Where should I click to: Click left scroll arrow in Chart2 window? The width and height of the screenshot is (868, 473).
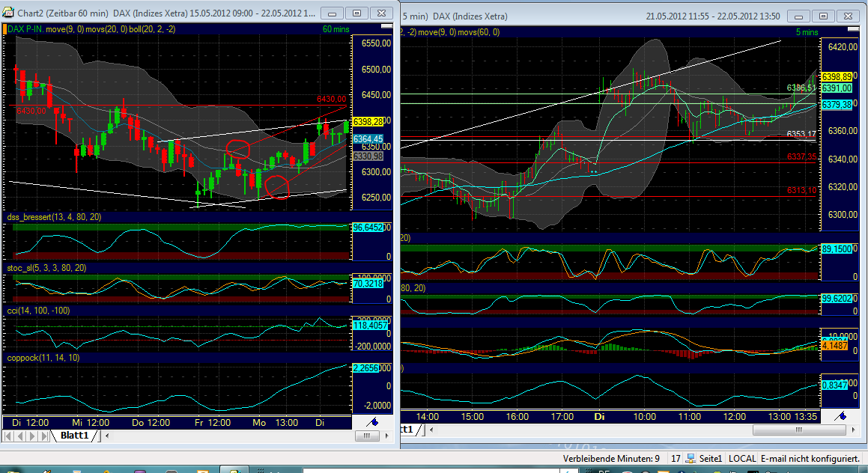coord(107,436)
